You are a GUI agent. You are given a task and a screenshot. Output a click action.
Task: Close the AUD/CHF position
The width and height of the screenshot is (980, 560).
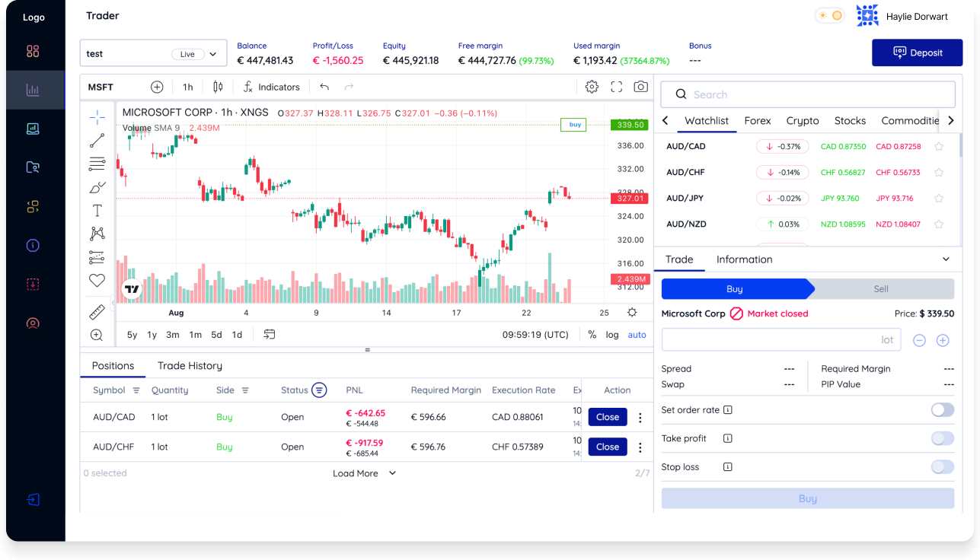(x=607, y=447)
